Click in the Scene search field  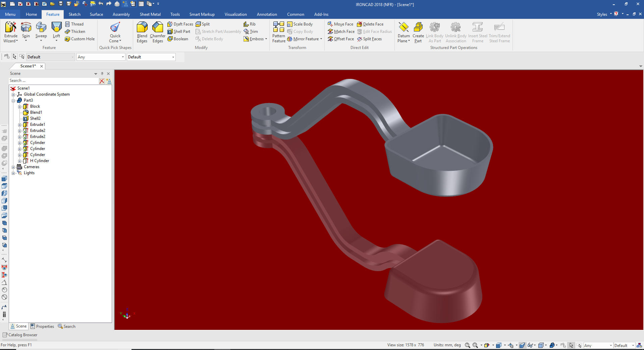[54, 81]
